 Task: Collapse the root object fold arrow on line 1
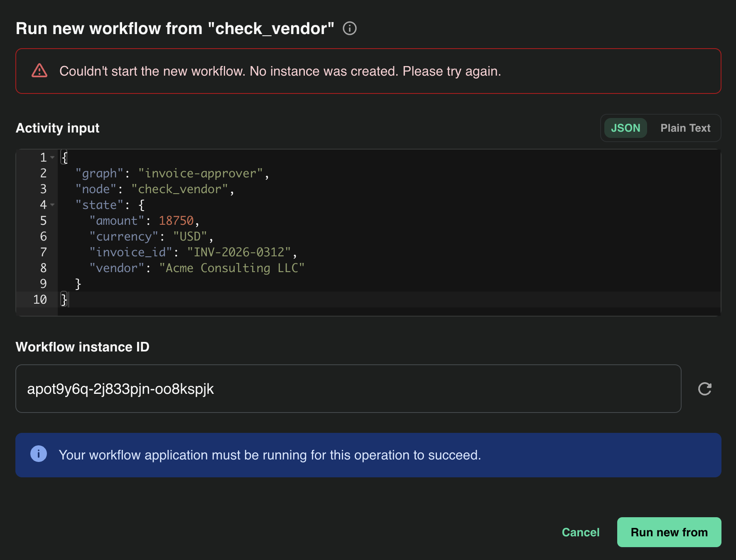[52, 157]
